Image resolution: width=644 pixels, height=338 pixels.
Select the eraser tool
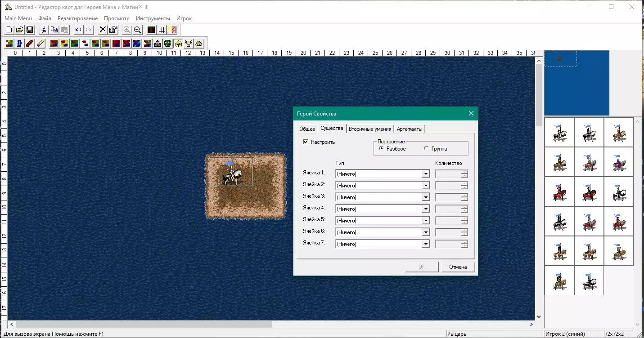[x=40, y=44]
